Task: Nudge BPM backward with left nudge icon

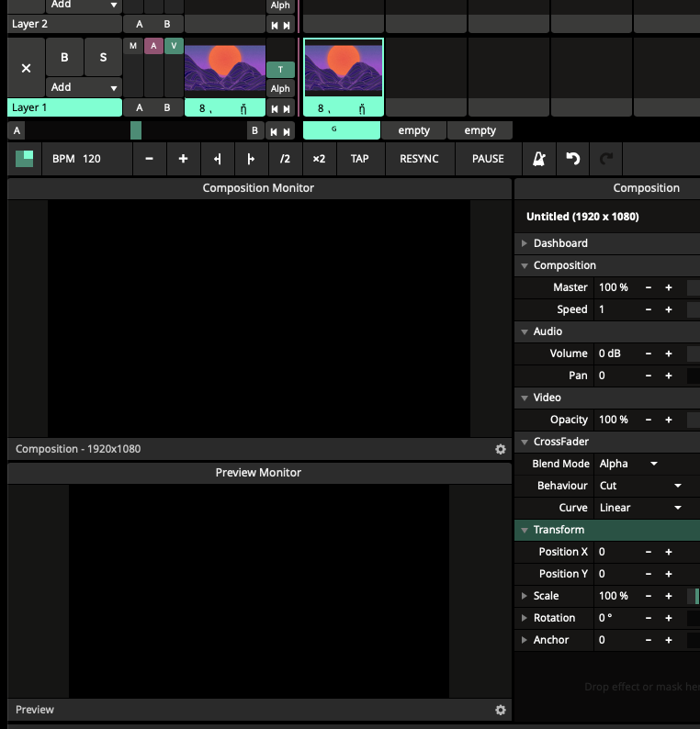Action: (x=217, y=159)
